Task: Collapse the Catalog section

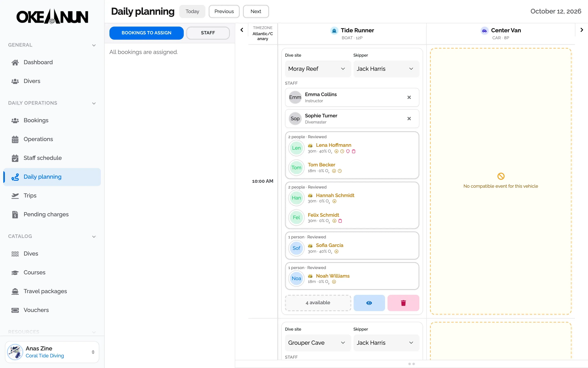Action: 94,237
